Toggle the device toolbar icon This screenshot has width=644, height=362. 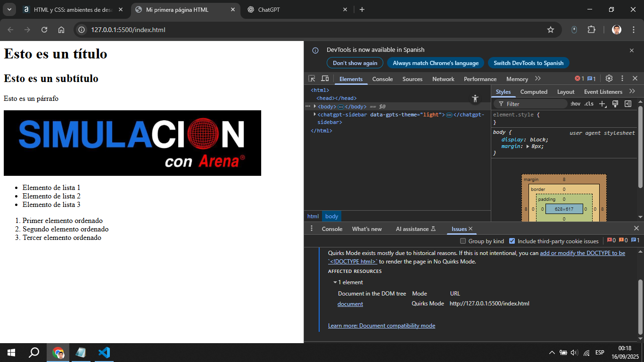point(325,79)
